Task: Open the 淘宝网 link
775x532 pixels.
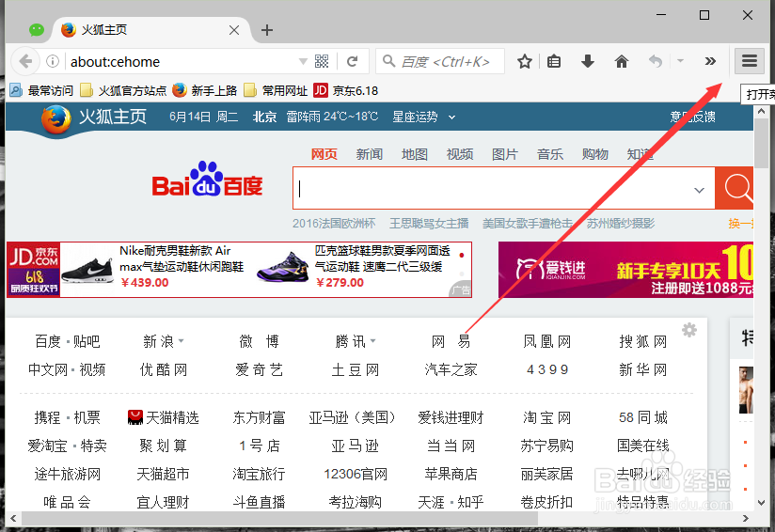Action: click(546, 418)
